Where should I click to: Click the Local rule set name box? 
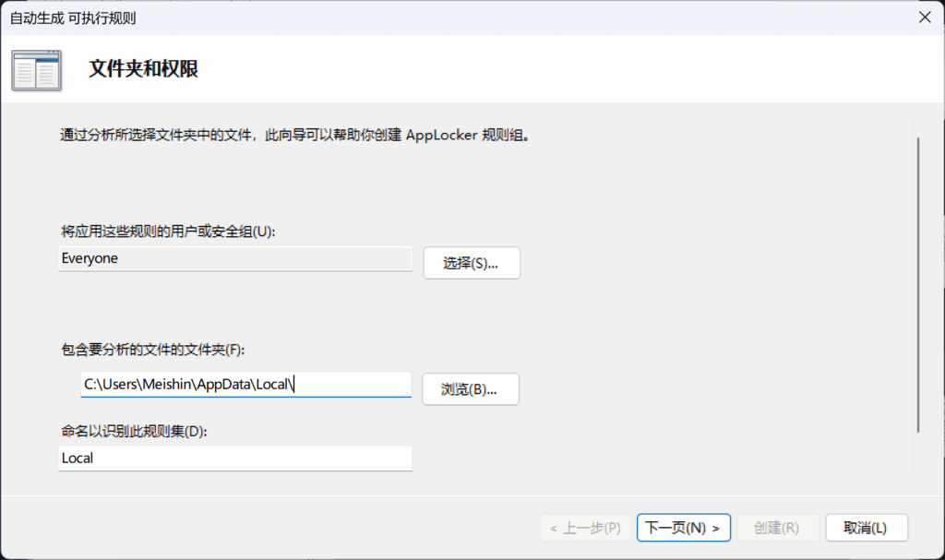coord(234,458)
